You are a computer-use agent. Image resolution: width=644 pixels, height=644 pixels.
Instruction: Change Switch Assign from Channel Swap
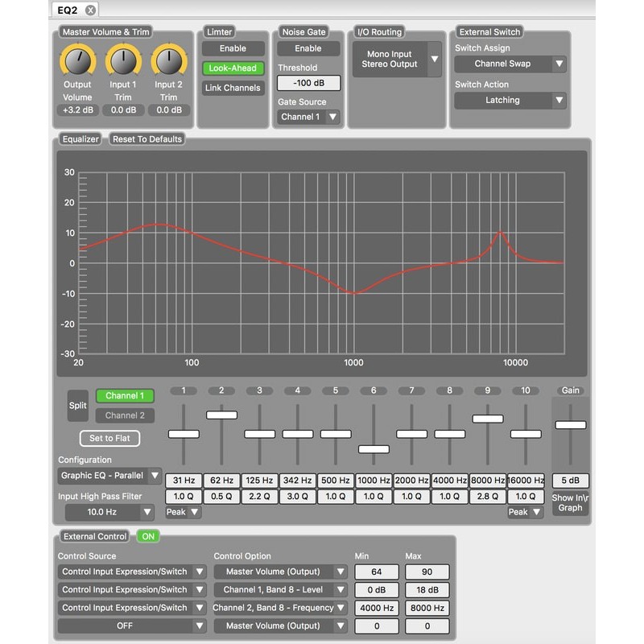click(510, 64)
